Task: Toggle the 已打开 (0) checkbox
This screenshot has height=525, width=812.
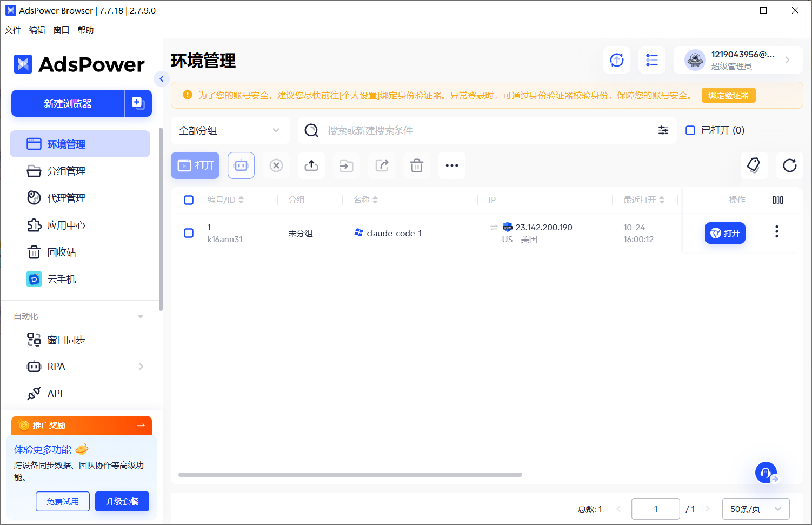Action: pyautogui.click(x=690, y=130)
